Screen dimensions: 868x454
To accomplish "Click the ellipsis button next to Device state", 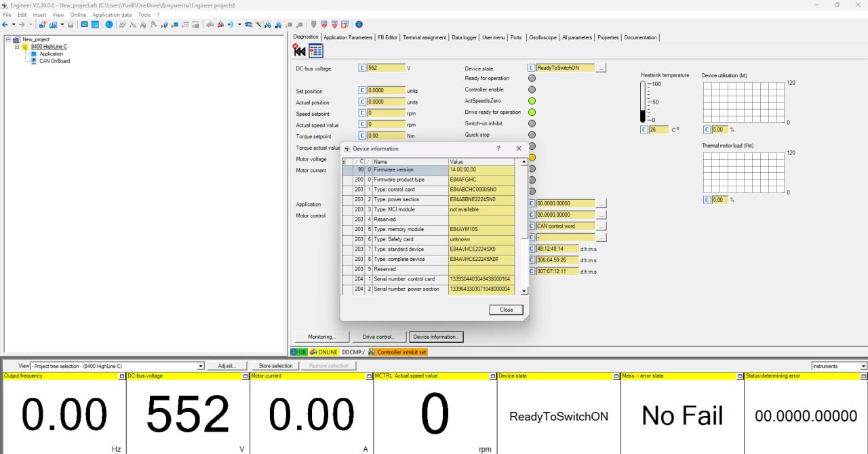I will (x=601, y=68).
